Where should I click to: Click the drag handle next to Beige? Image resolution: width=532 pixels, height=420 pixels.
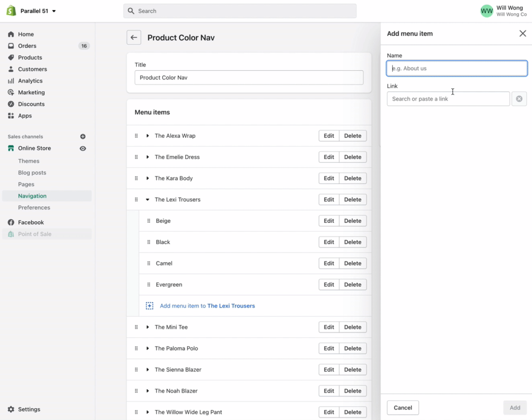[x=148, y=221]
